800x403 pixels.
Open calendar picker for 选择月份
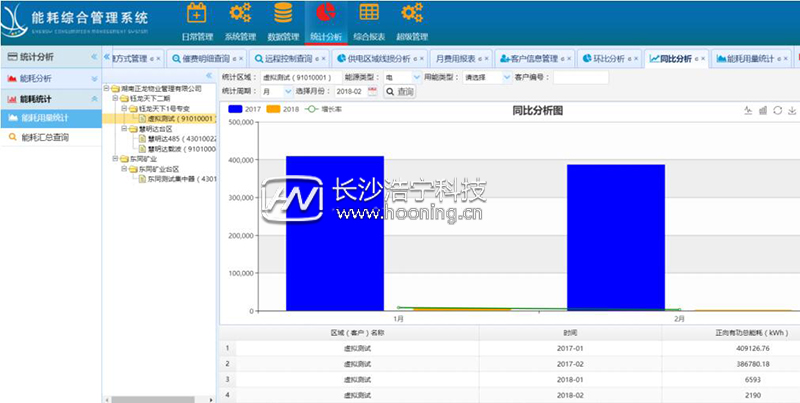[x=373, y=92]
